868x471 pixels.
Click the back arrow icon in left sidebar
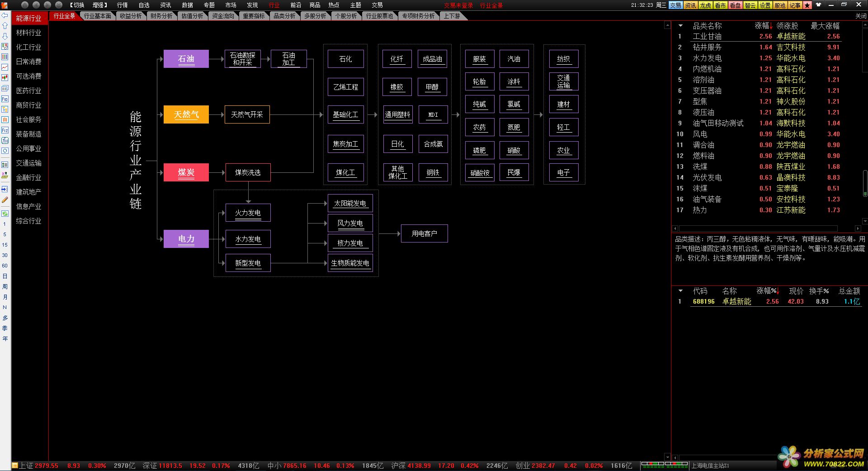point(5,15)
